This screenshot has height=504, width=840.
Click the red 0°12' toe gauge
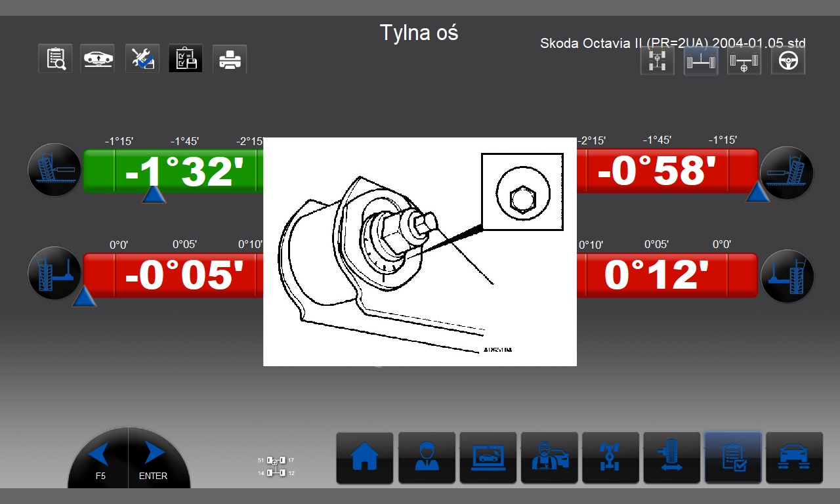667,275
